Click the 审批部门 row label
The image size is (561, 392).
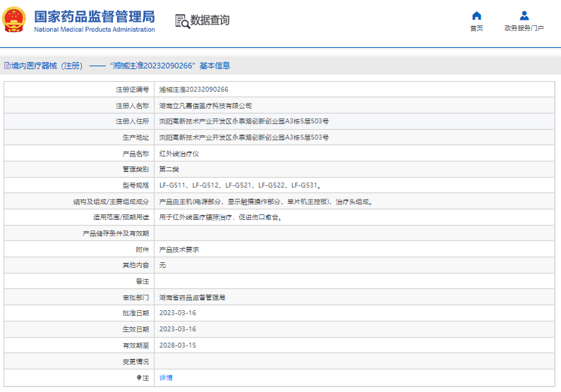point(135,298)
